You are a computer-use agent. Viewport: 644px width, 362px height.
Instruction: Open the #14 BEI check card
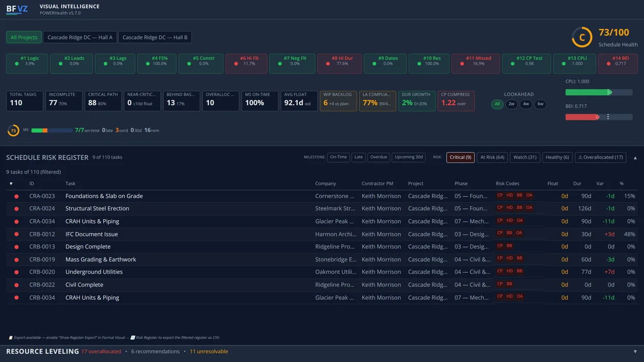618,64
